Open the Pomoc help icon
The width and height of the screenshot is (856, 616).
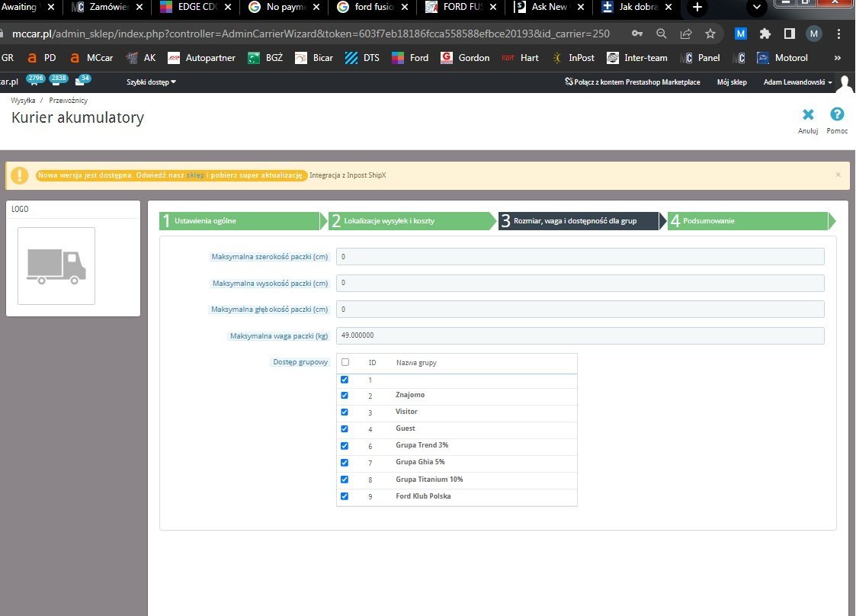point(837,115)
